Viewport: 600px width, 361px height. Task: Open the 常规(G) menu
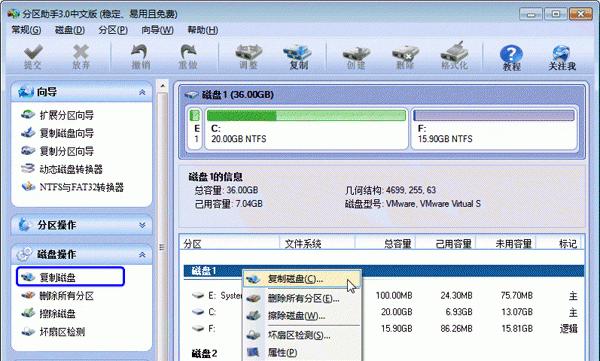click(26, 30)
